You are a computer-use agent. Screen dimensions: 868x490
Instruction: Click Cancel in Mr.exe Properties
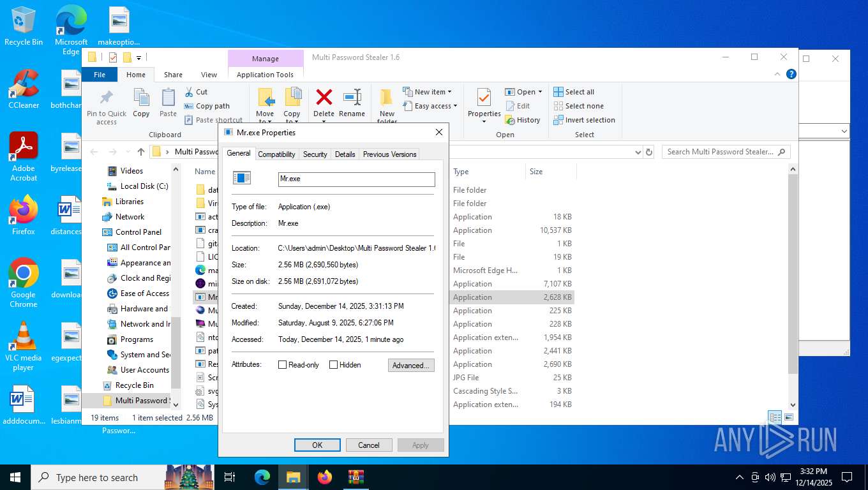coord(369,445)
